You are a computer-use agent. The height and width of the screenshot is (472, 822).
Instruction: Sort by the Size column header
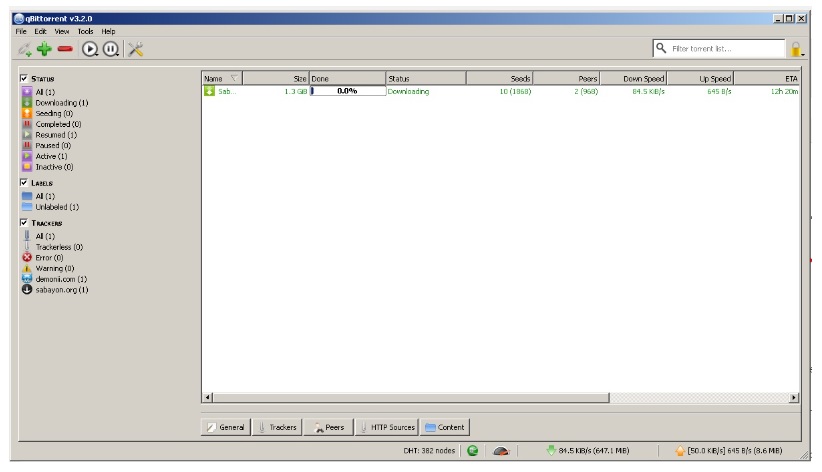click(276, 78)
